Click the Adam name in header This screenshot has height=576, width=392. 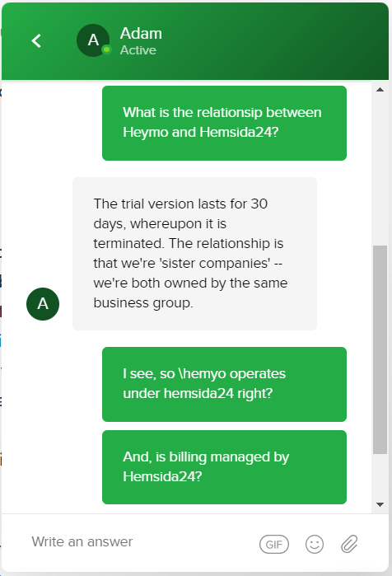pos(141,34)
